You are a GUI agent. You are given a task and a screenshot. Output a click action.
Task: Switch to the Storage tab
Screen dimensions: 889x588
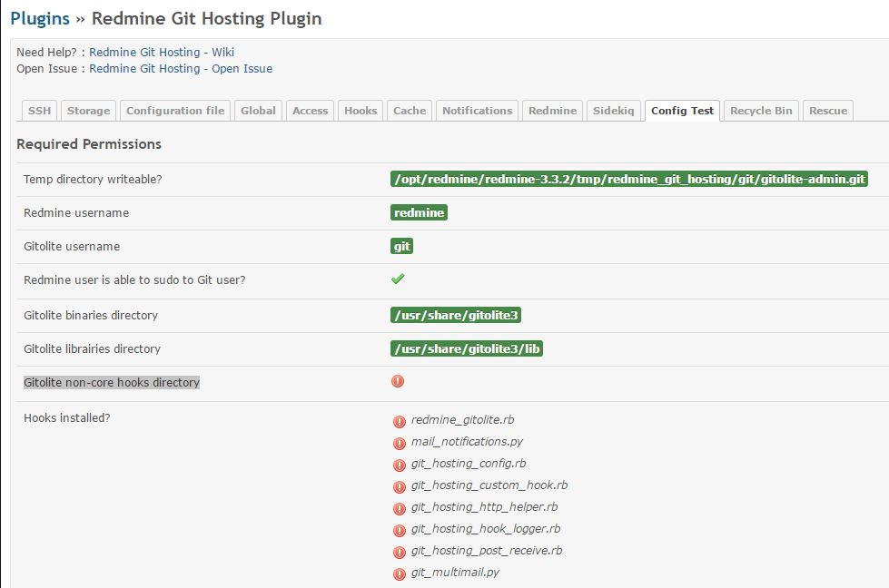click(x=88, y=111)
